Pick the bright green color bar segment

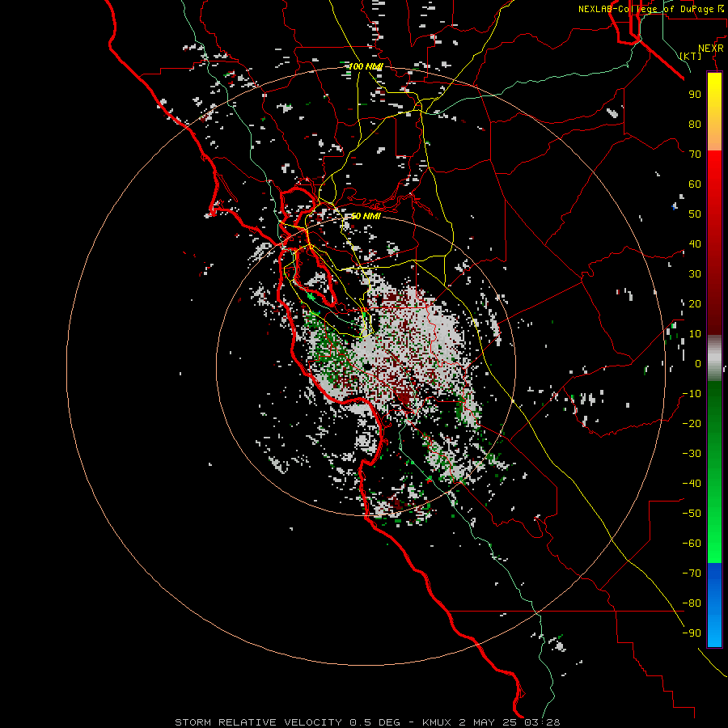pyautogui.click(x=714, y=534)
